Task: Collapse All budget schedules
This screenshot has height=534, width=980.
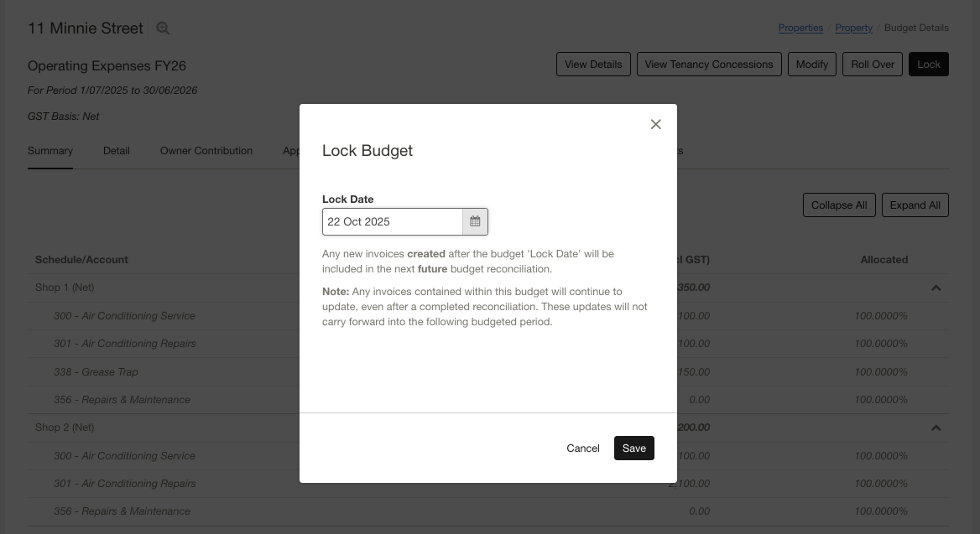Action: [839, 205]
